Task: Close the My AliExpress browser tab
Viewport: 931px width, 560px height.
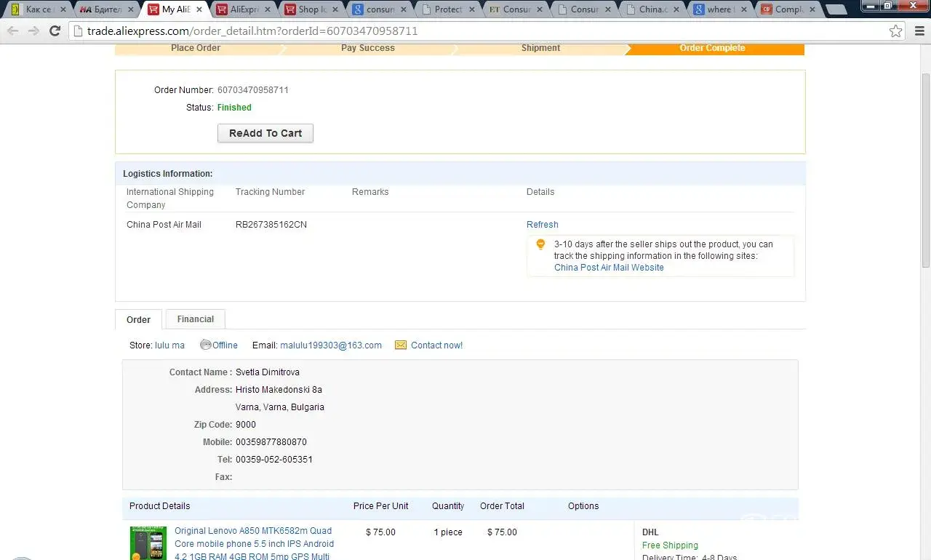Action: click(x=199, y=9)
